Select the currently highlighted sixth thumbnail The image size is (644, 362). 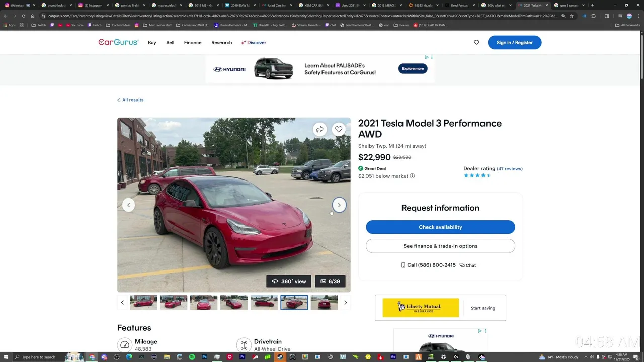point(294,302)
